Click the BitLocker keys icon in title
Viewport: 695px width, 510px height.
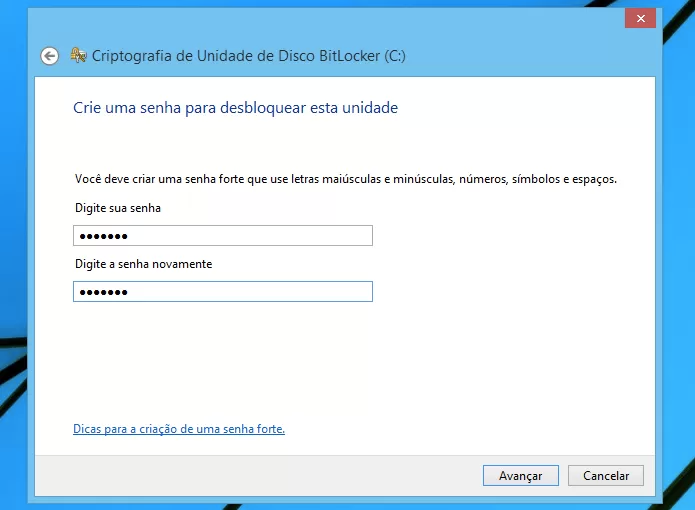78,55
